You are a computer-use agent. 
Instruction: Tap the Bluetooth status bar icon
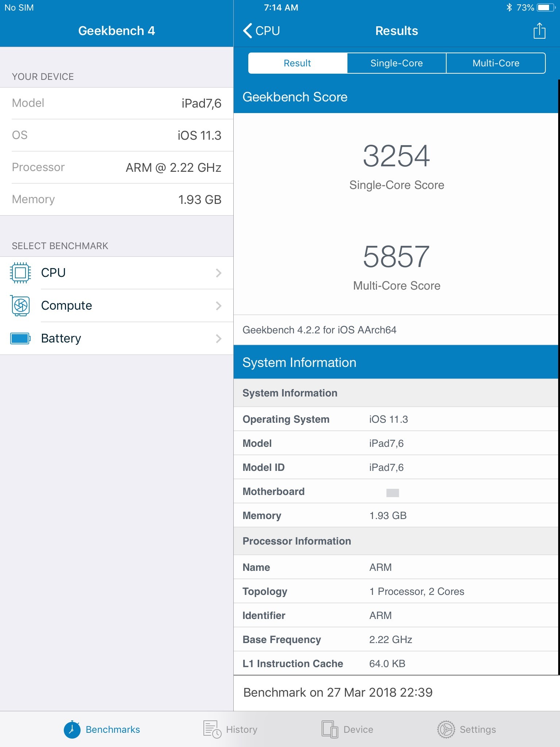pyautogui.click(x=509, y=7)
